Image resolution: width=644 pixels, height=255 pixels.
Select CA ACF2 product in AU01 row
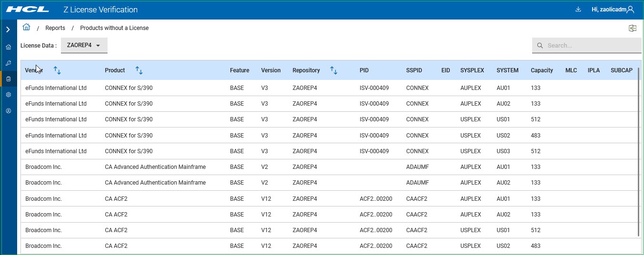click(116, 199)
